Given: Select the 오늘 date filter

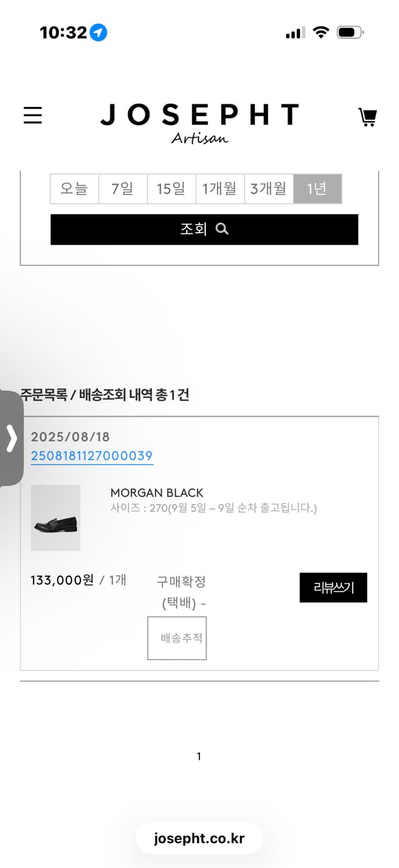Looking at the screenshot, I should [x=74, y=189].
